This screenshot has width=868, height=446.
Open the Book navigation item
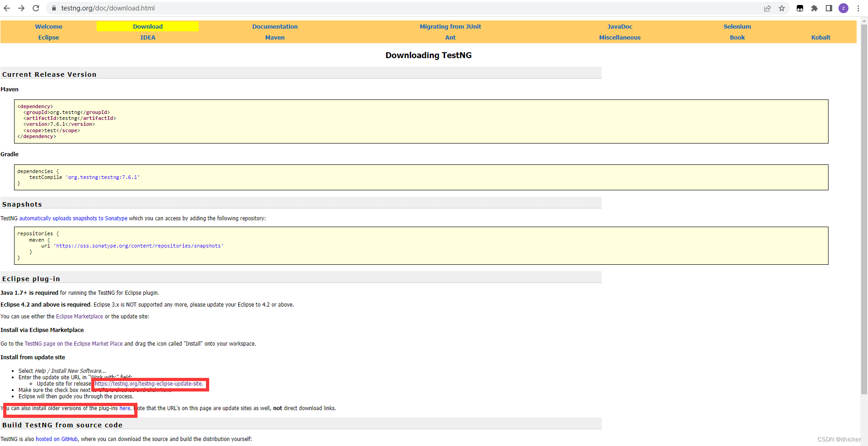[737, 37]
